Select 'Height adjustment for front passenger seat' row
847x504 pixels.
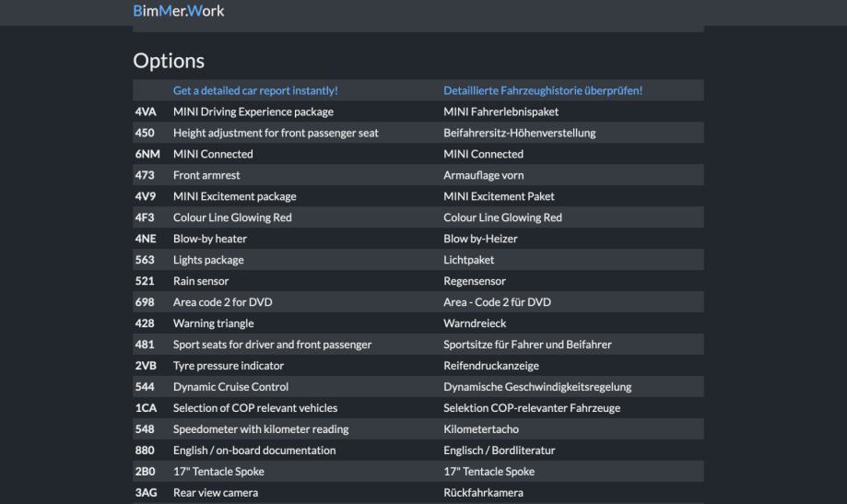tap(276, 133)
